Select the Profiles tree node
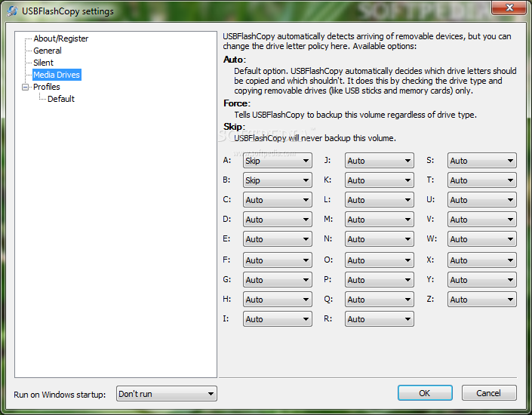This screenshot has height=415, width=532. [47, 87]
